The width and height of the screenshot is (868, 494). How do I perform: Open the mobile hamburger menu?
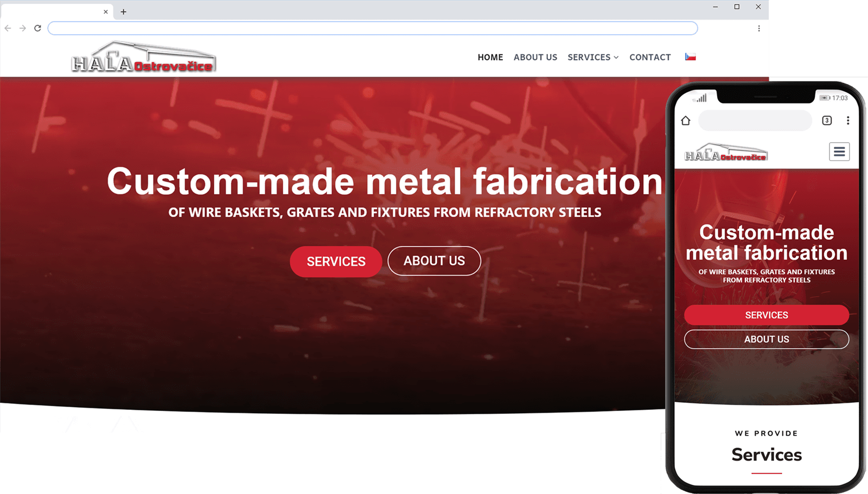pos(839,151)
